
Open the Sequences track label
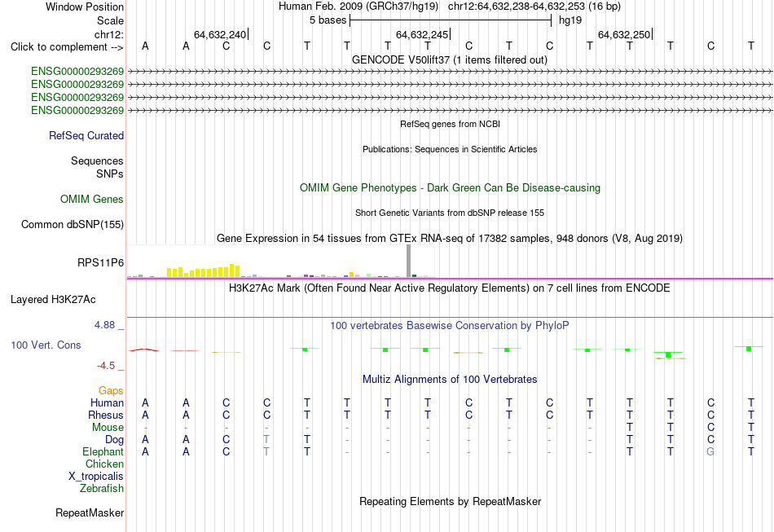point(97,160)
